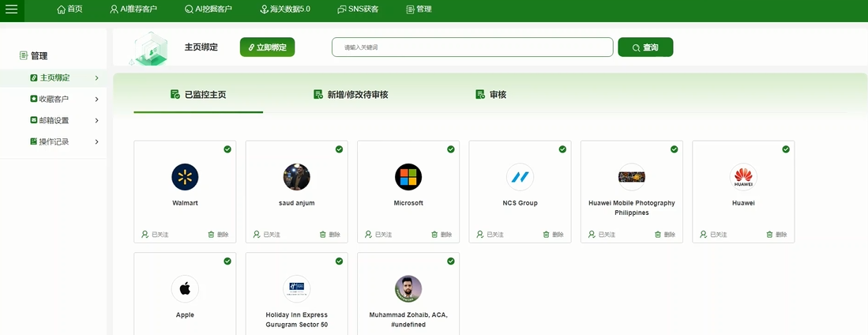Click the 立即绑定 button
The image size is (868, 335).
[267, 47]
